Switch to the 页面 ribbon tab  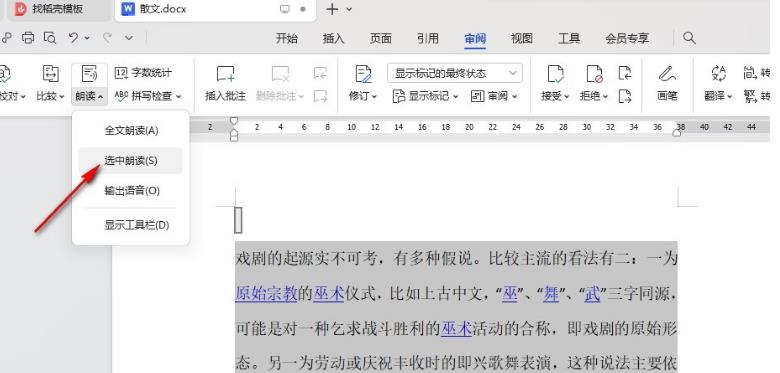coord(381,38)
